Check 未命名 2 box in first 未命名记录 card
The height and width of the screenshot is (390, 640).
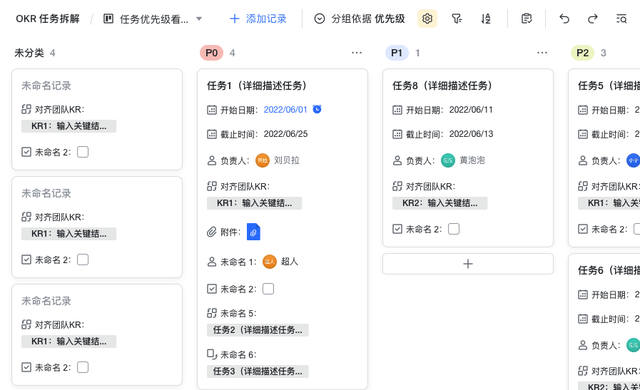(83, 152)
